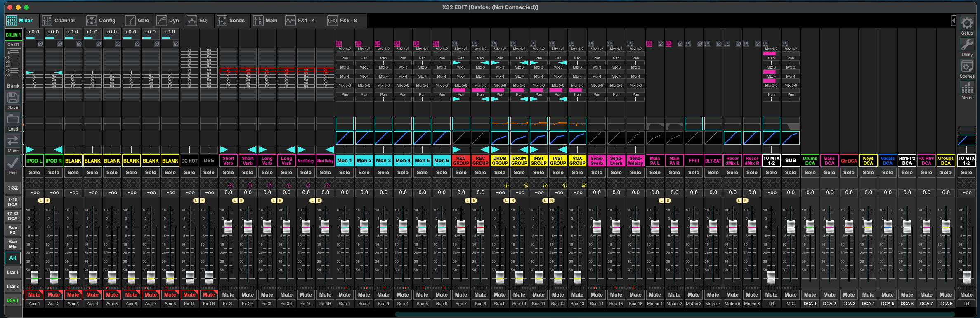The height and width of the screenshot is (318, 980).
Task: Open dynamics thumbnail on SUB strip
Action: [x=791, y=138]
